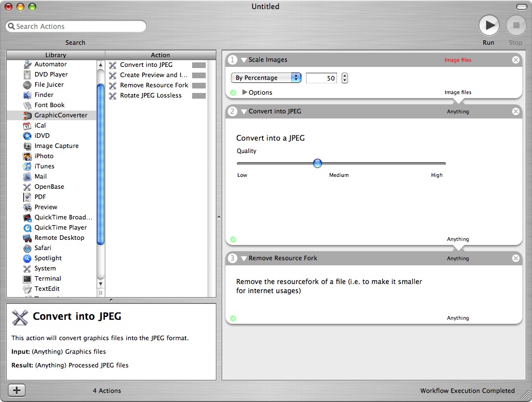Select the QuickTime Broadcaster library icon
Viewport: 532px width, 402px height.
click(x=27, y=217)
